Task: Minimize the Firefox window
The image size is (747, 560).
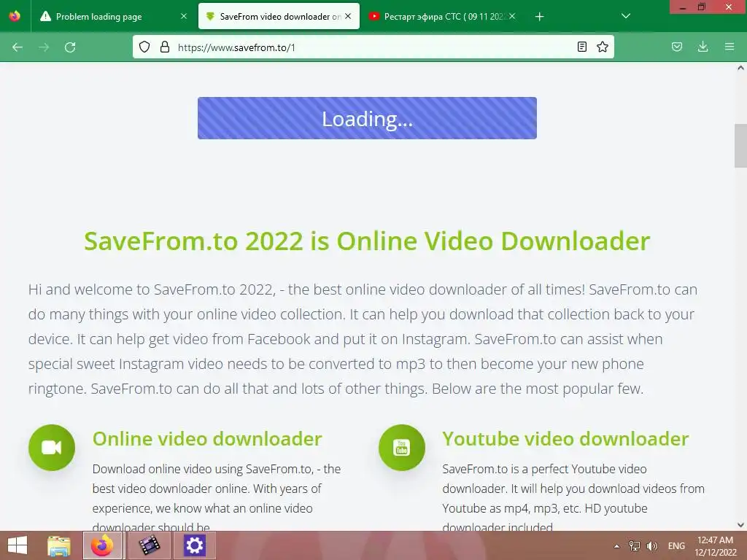Action: point(683,7)
